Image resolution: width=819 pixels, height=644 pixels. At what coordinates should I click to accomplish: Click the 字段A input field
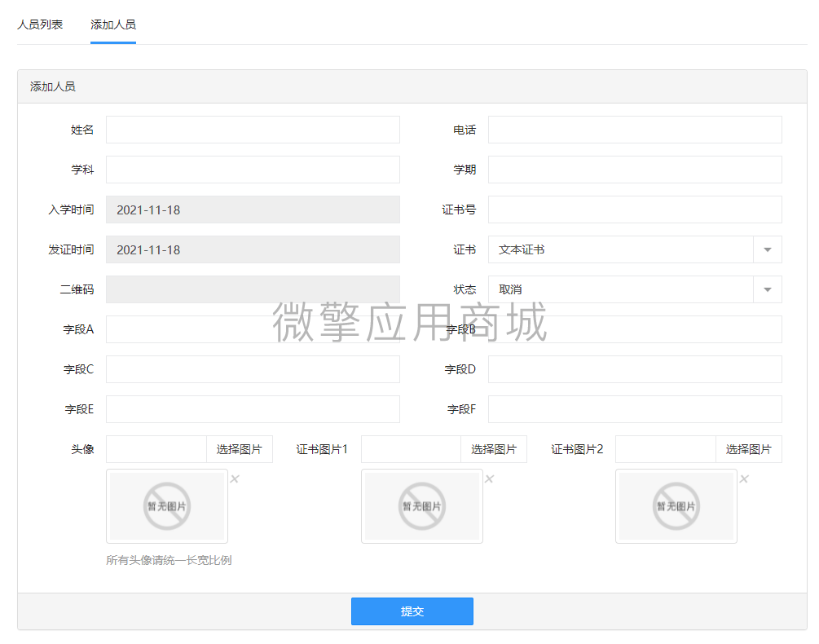[253, 329]
